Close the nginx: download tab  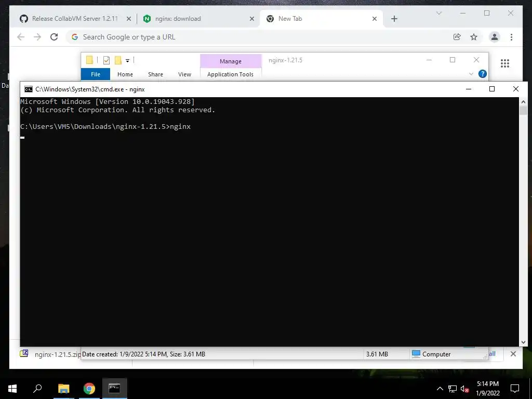pos(252,19)
